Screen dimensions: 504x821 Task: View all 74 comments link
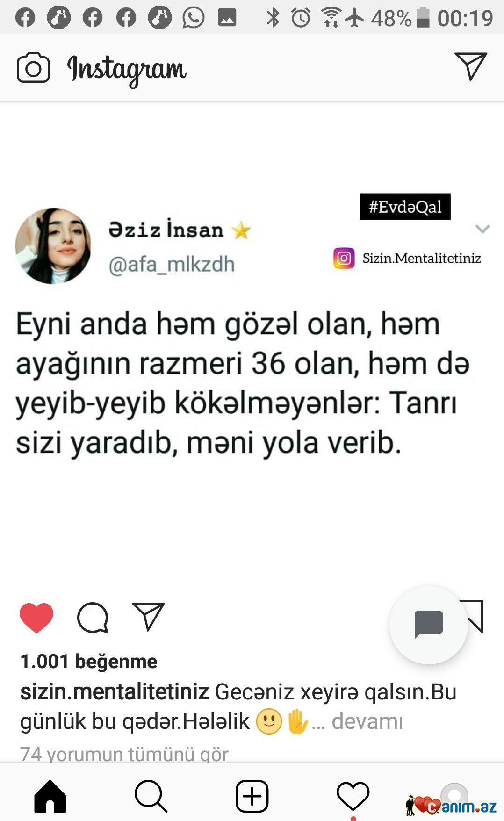[124, 754]
